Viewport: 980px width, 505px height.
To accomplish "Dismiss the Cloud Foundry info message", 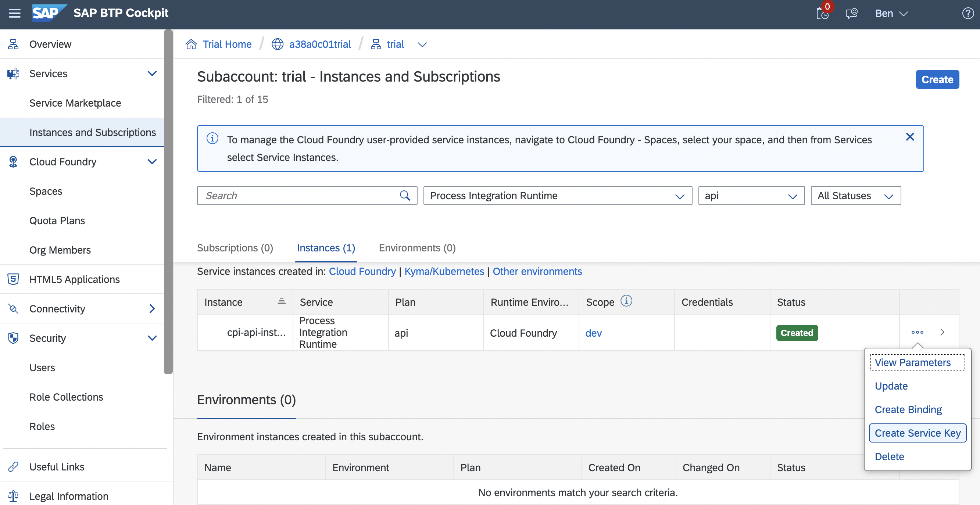I will coord(910,137).
